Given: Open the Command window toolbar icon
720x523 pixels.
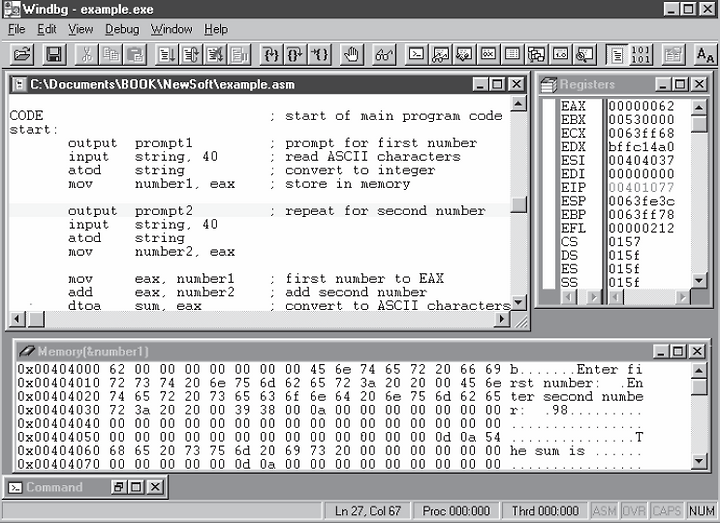Looking at the screenshot, I should point(416,55).
